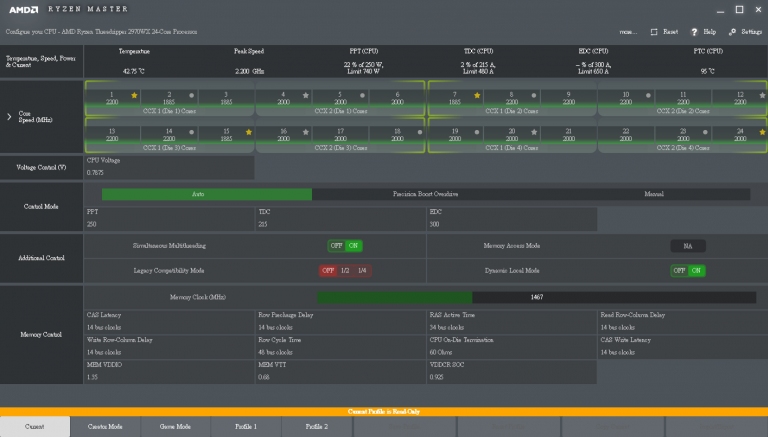Viewport: 768px width, 437px height.
Task: Click the Help question mark icon
Action: click(694, 32)
